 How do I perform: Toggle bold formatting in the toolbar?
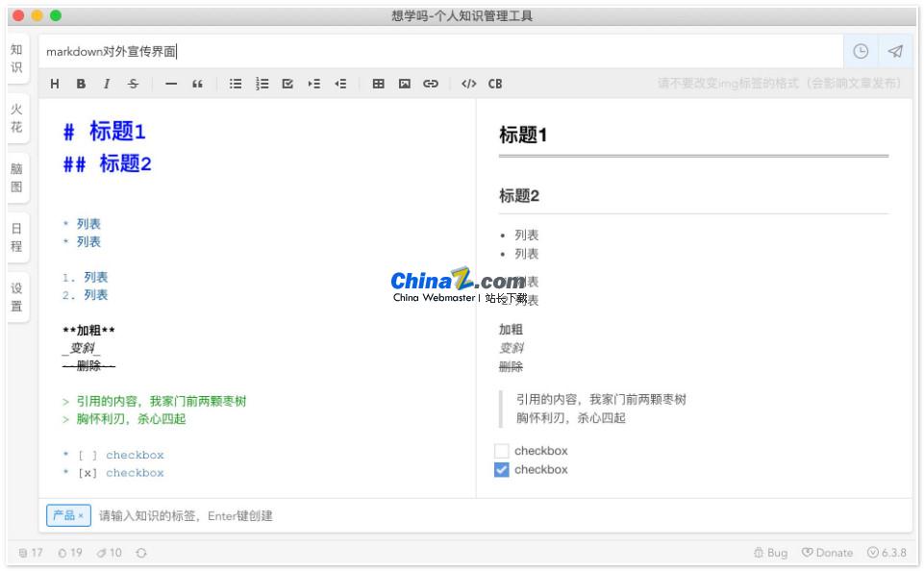tap(80, 84)
